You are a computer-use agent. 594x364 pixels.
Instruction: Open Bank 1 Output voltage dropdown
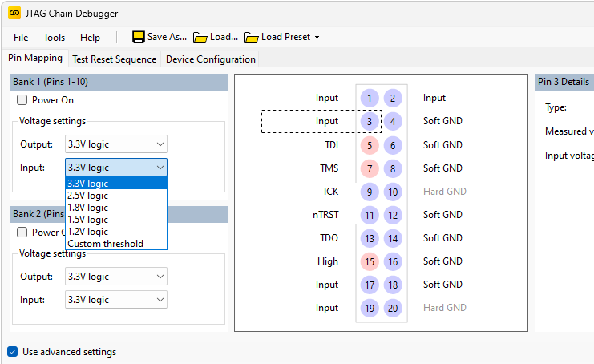[116, 144]
